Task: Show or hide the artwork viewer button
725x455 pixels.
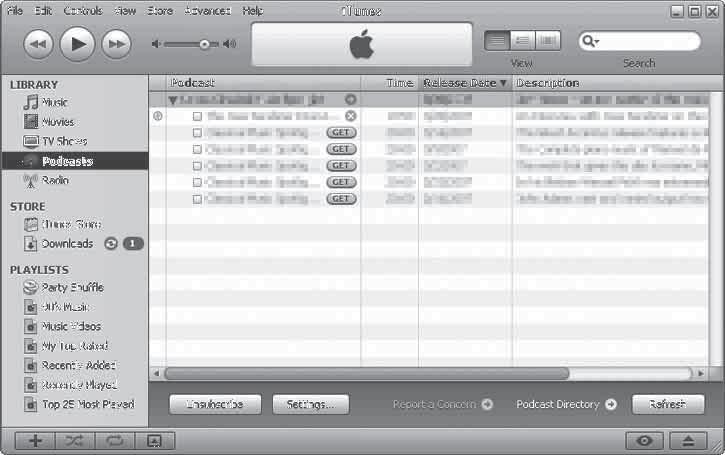Action: [154, 441]
